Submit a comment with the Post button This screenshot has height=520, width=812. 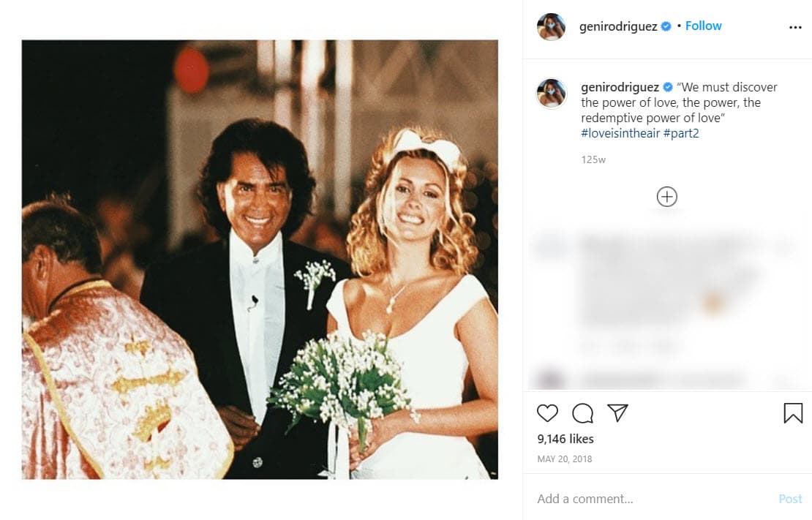790,499
